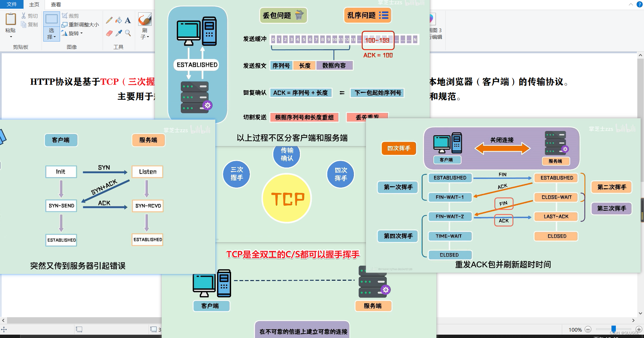
Task: Click the 图像 group label
Action: pos(72,47)
